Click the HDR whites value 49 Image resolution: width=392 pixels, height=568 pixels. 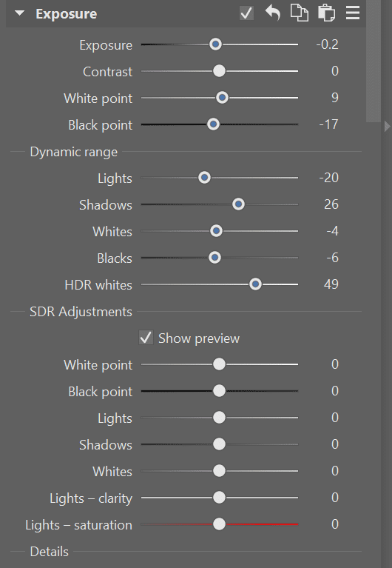point(331,284)
